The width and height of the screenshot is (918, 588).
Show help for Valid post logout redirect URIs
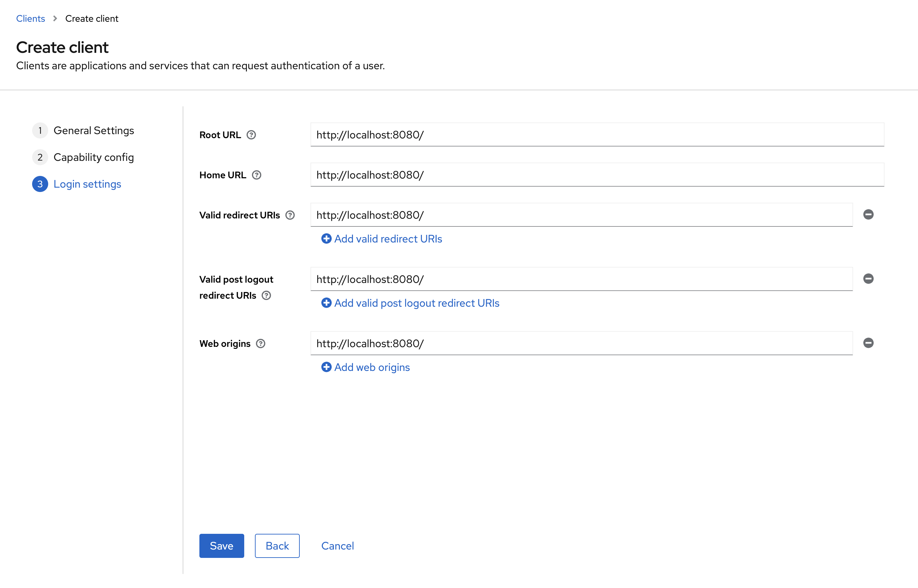coord(266,296)
